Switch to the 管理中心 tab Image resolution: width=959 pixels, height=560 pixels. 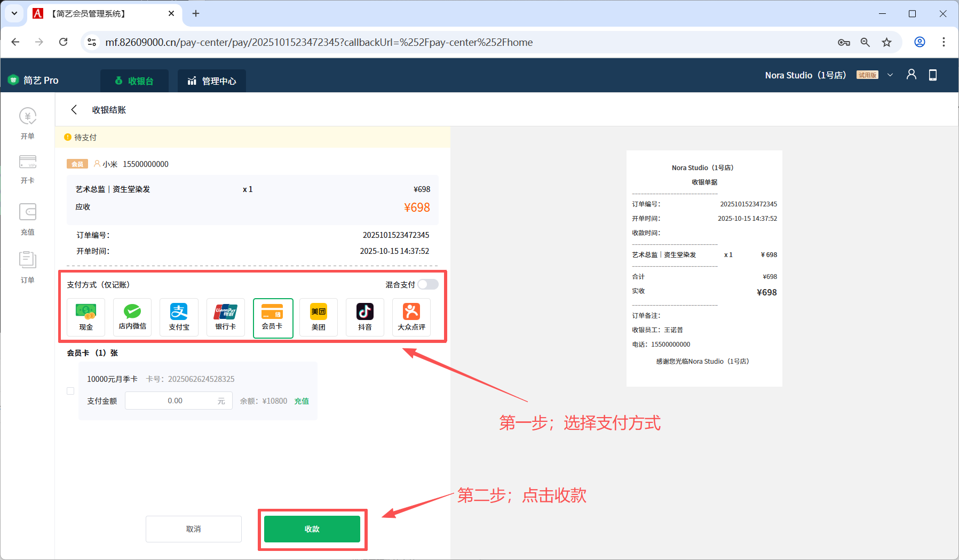point(212,81)
